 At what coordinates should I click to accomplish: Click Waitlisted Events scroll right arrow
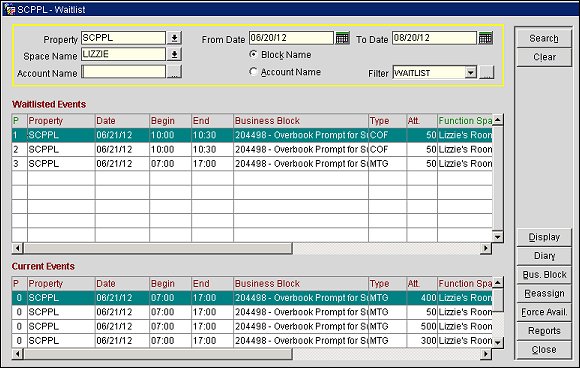pyautogui.click(x=486, y=248)
